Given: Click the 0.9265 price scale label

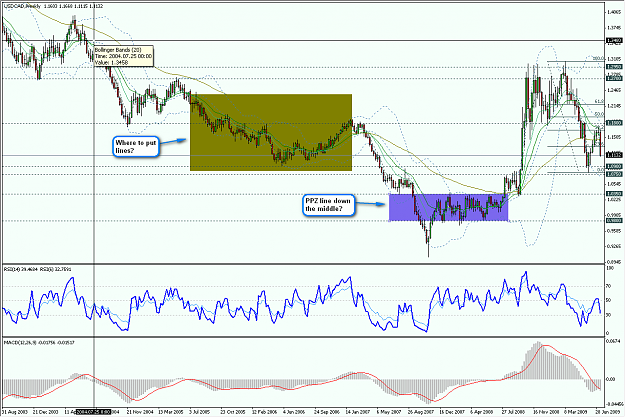Looking at the screenshot, I should coord(614,246).
